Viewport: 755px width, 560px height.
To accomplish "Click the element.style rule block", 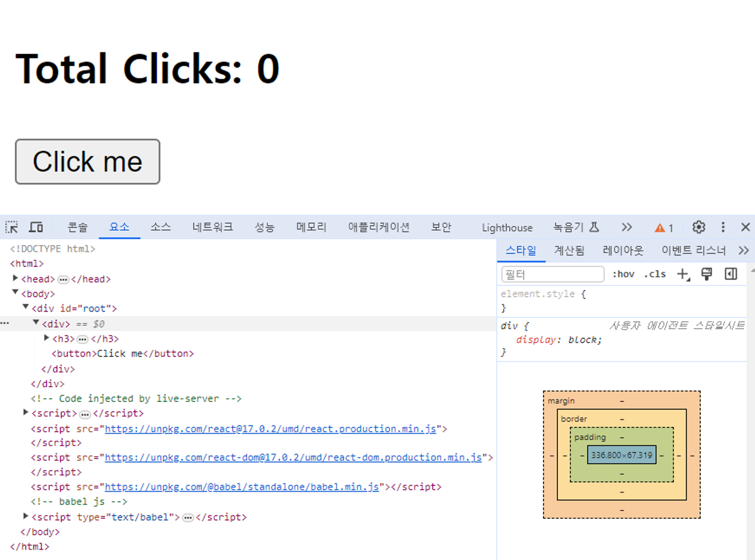I will (x=621, y=301).
